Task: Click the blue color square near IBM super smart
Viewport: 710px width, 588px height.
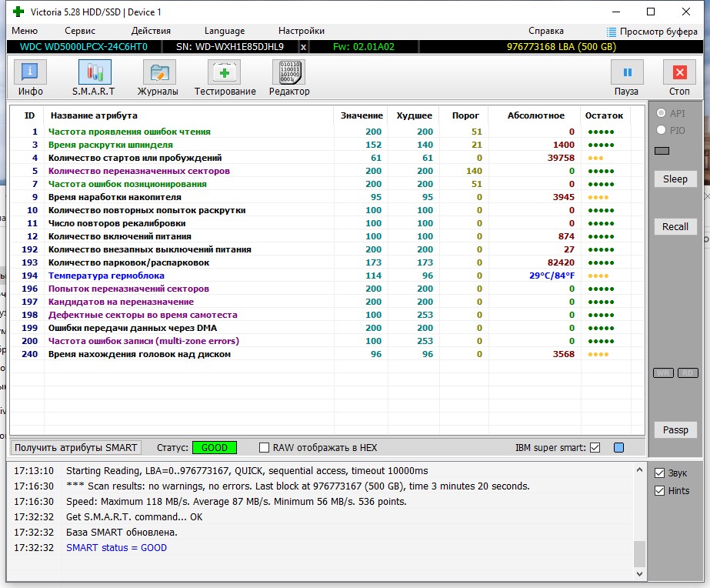Action: [618, 448]
